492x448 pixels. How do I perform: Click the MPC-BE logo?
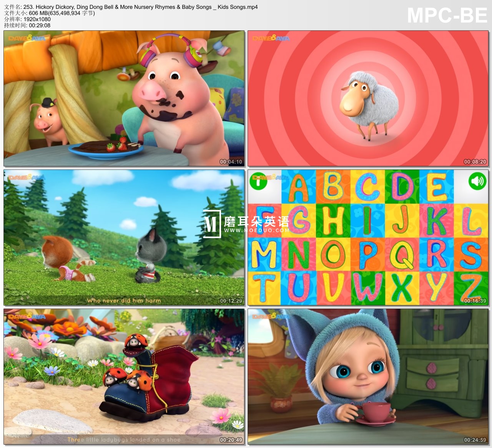tap(447, 16)
